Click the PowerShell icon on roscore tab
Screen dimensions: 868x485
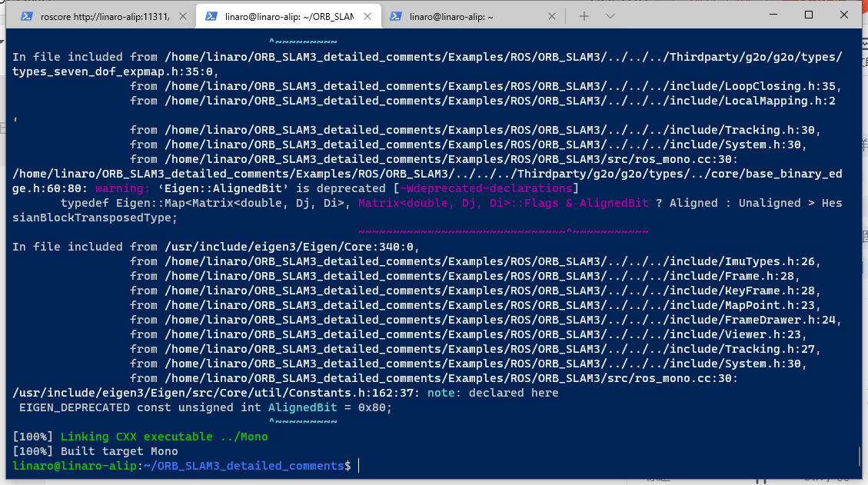(x=27, y=17)
